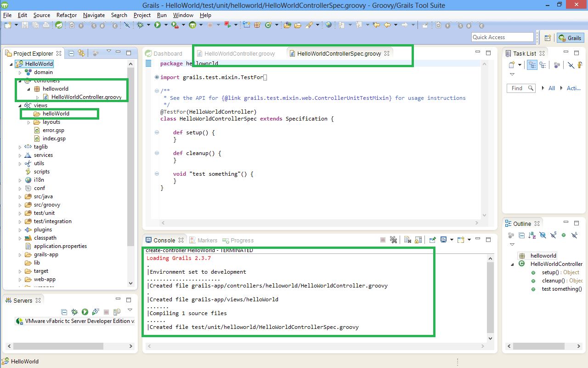
Task: Collapse all in the Outline view
Action: click(x=521, y=235)
